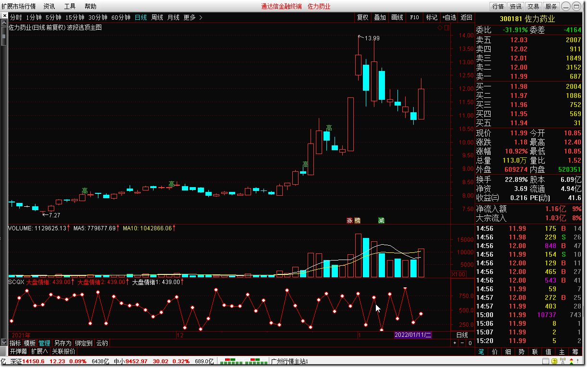Open the 叠加 overlay option
Viewport: 588px width, 368px height.
click(x=380, y=17)
